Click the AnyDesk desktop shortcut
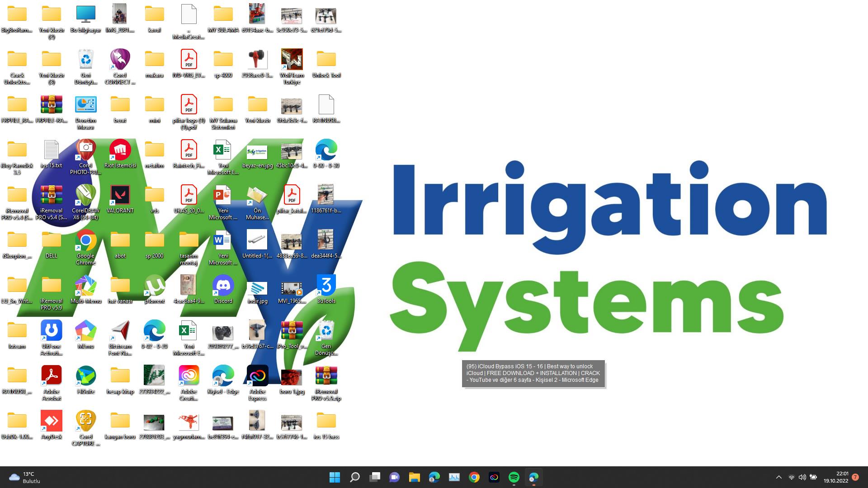The image size is (868, 488). coord(51,421)
